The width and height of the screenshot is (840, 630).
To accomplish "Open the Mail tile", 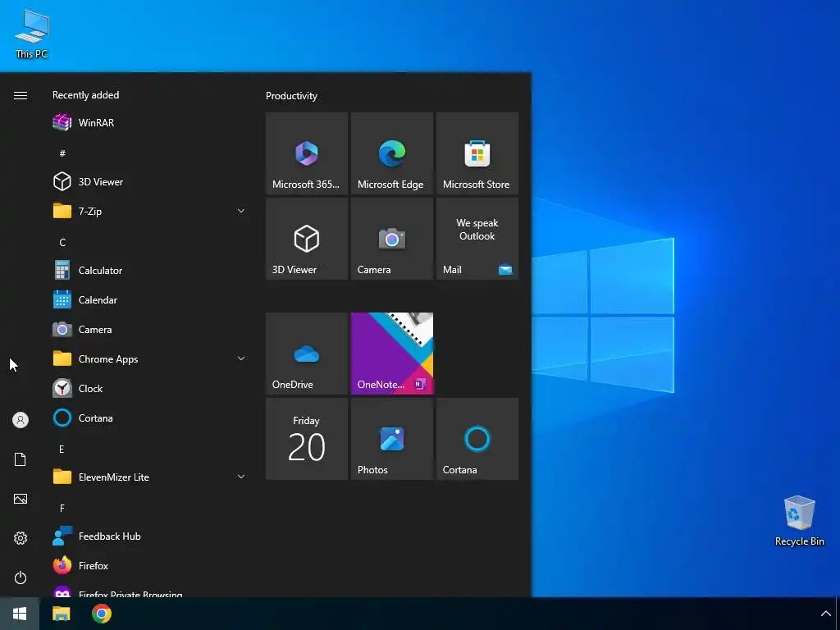I will (477, 239).
